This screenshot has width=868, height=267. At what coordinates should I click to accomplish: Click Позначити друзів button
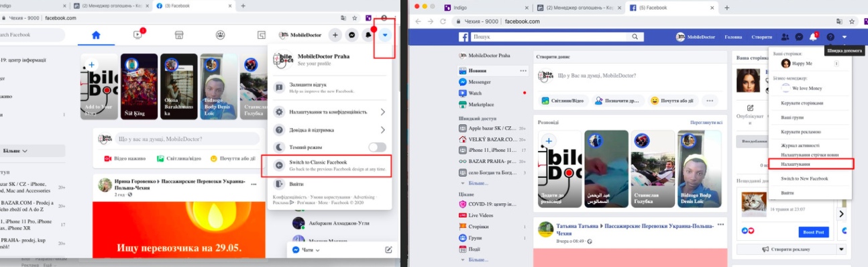tap(618, 101)
